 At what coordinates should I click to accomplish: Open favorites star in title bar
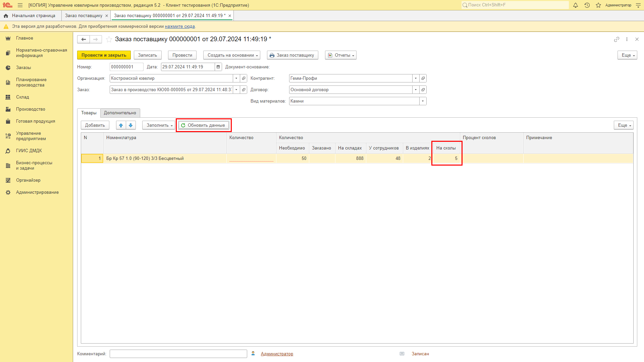tap(598, 5)
